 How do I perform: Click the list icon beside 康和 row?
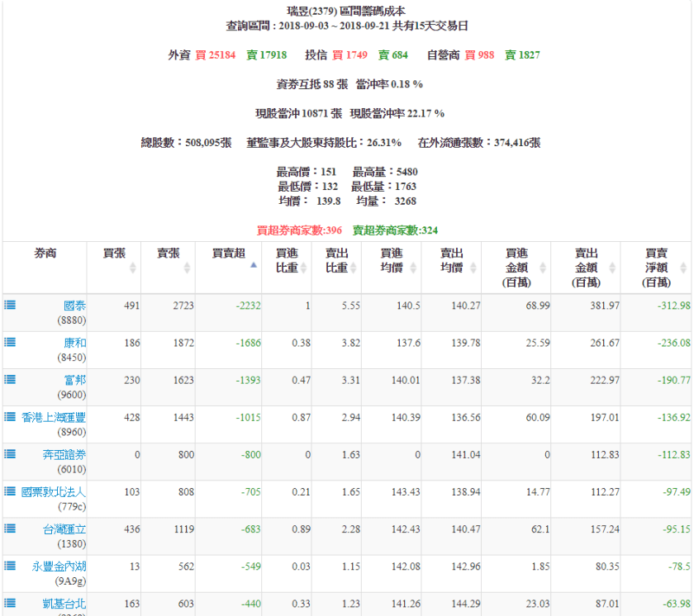[x=10, y=342]
